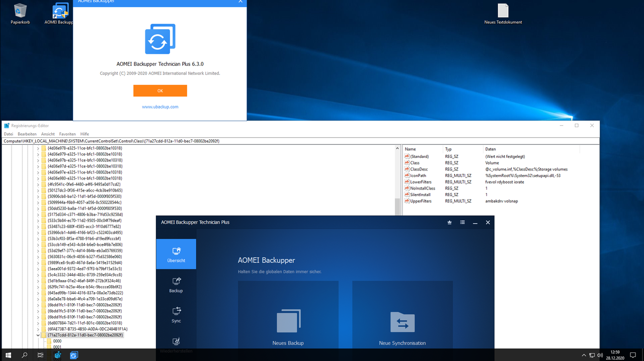644x361 pixels.
Task: Open Task View from the taskbar
Action: (x=41, y=355)
